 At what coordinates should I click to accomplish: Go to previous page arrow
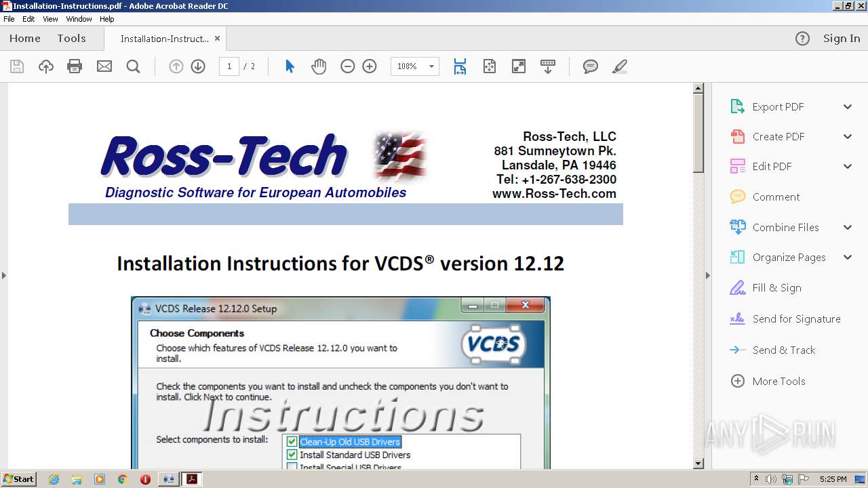pyautogui.click(x=176, y=66)
